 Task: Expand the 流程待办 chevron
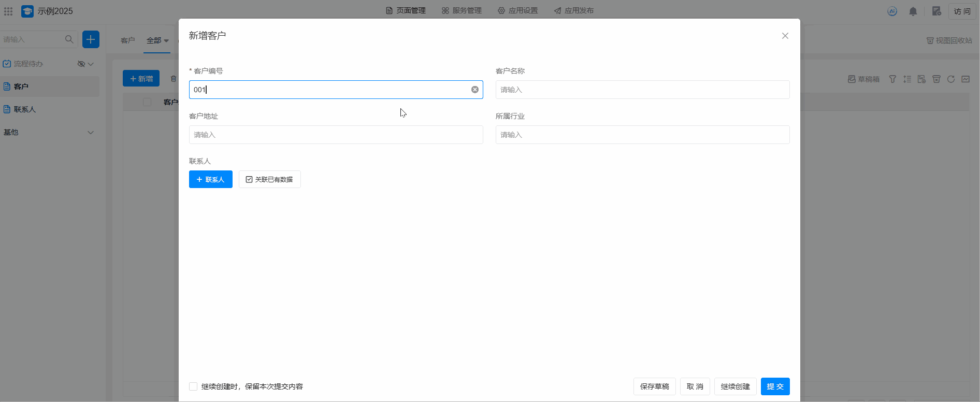(x=91, y=64)
